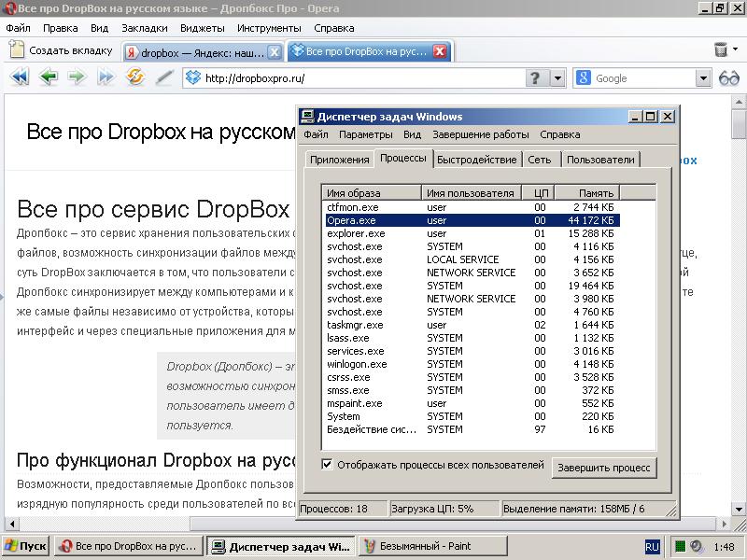This screenshot has width=747, height=560.
Task: Sort by ЦП column header
Action: coord(539,193)
